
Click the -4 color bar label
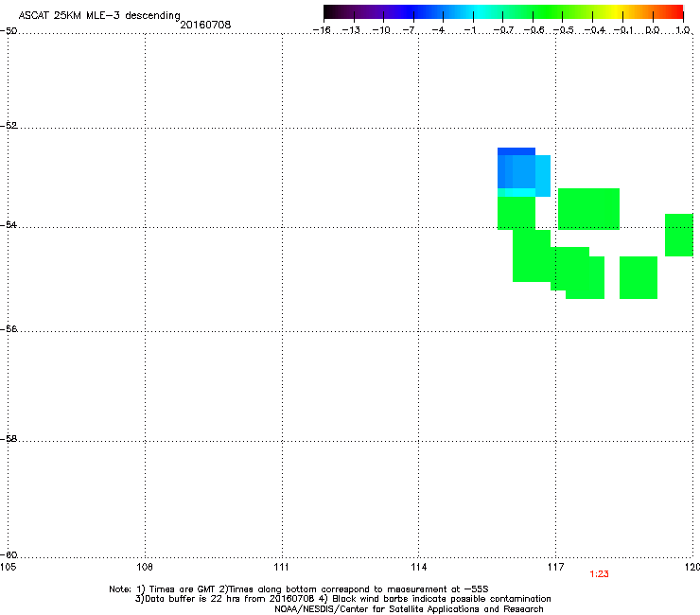[x=439, y=30]
